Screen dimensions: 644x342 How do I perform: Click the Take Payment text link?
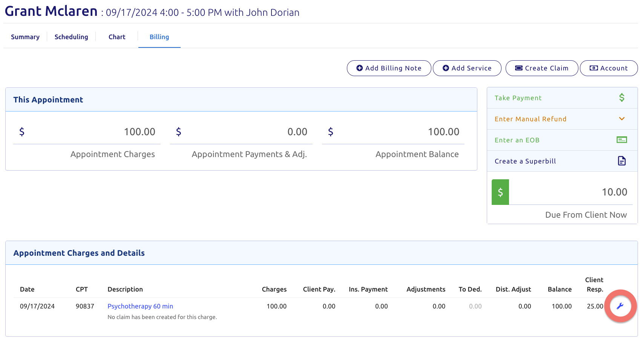[518, 98]
